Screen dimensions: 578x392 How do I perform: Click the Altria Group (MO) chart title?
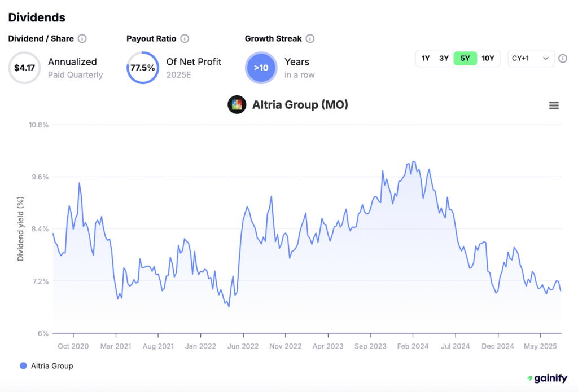point(300,105)
